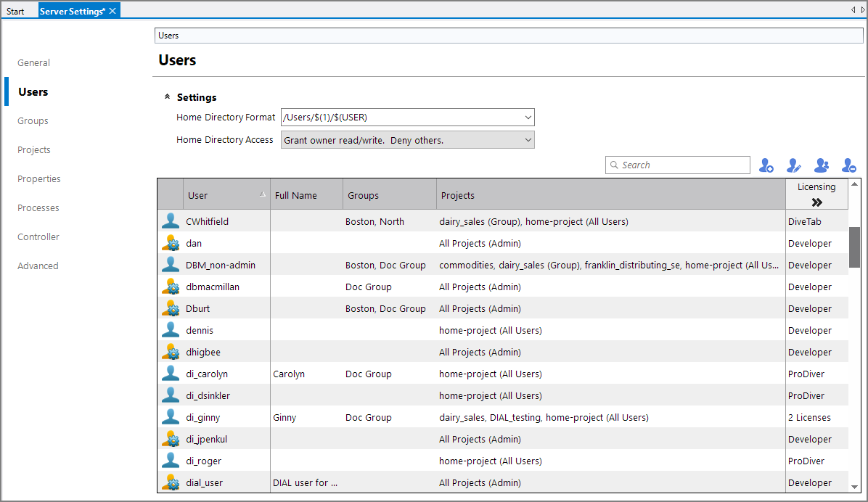The width and height of the screenshot is (868, 502).
Task: Click the search magnifier icon
Action: tap(615, 165)
